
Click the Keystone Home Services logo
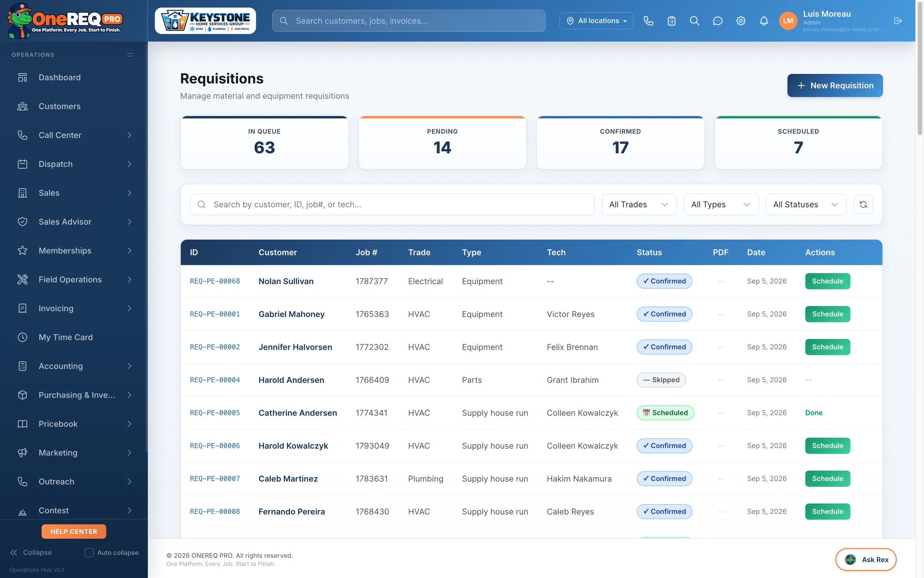205,21
